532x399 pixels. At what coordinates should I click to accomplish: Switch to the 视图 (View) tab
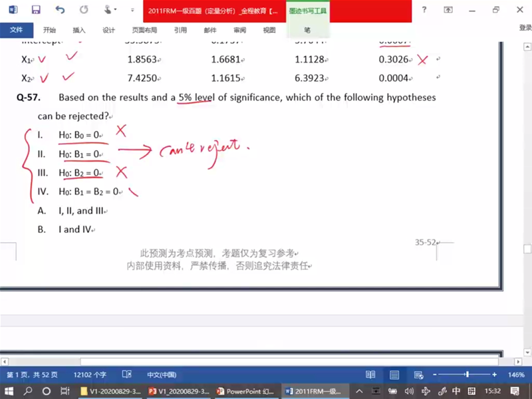269,30
